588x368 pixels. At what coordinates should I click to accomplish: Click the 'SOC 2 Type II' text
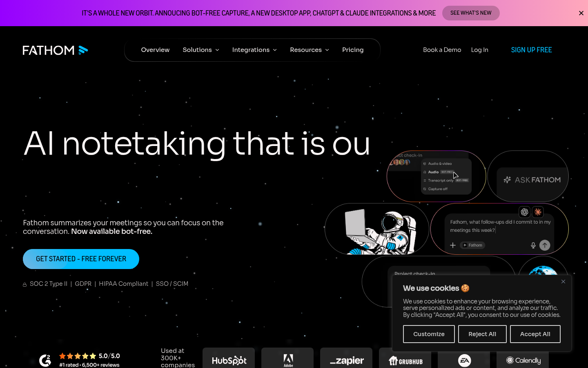[49, 284]
